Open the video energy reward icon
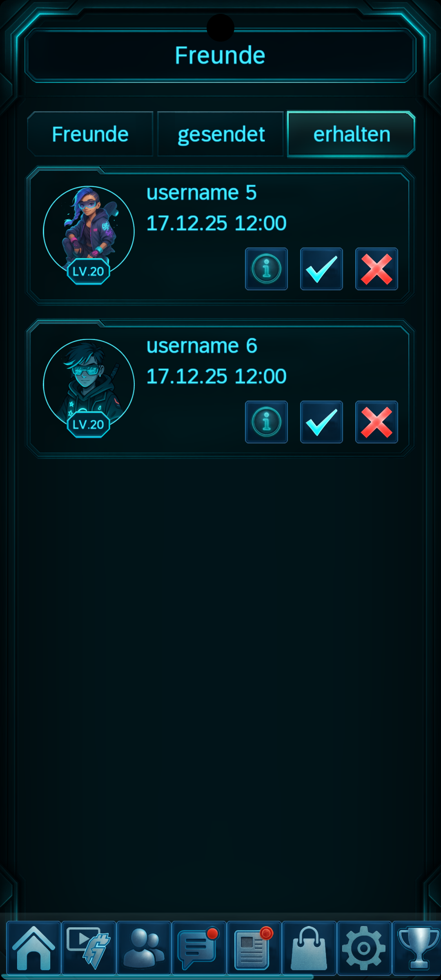The image size is (441, 980). pos(89,948)
